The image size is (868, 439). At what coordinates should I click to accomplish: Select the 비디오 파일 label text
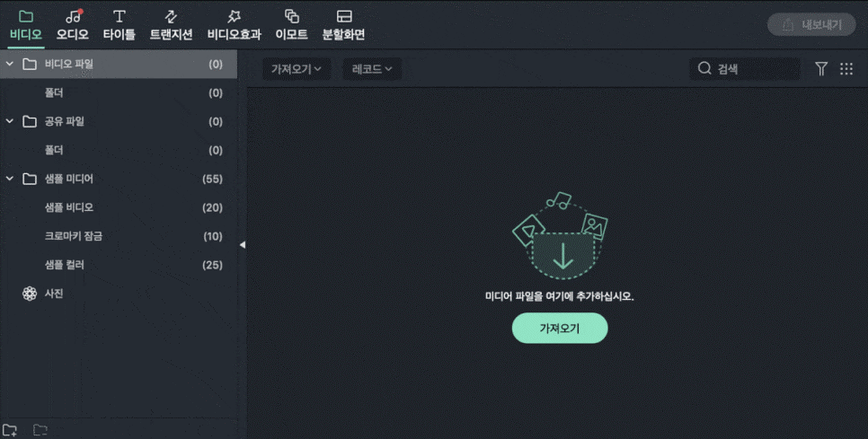tap(68, 64)
